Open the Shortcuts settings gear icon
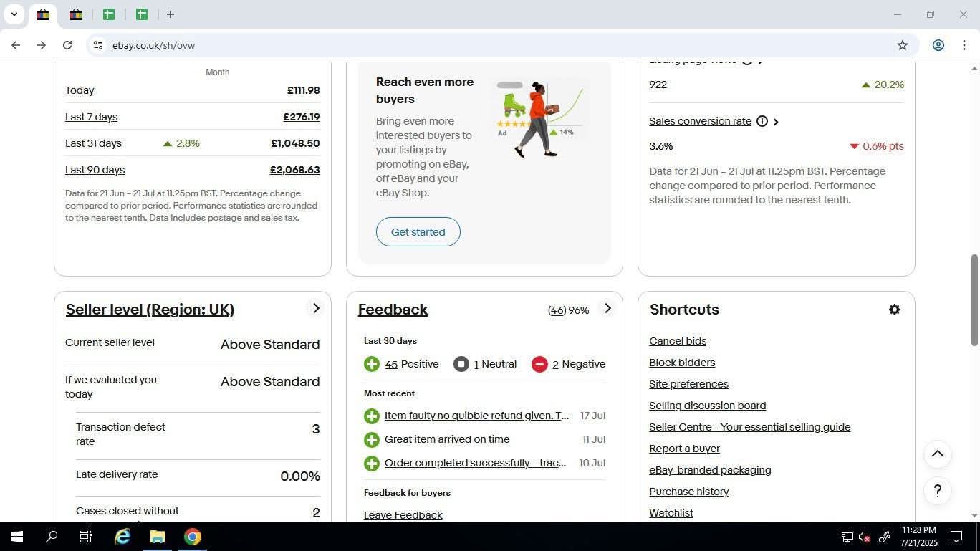980x551 pixels. (x=894, y=310)
